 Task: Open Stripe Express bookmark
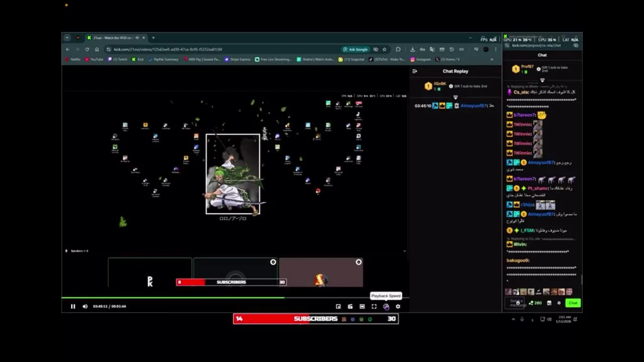click(x=237, y=59)
